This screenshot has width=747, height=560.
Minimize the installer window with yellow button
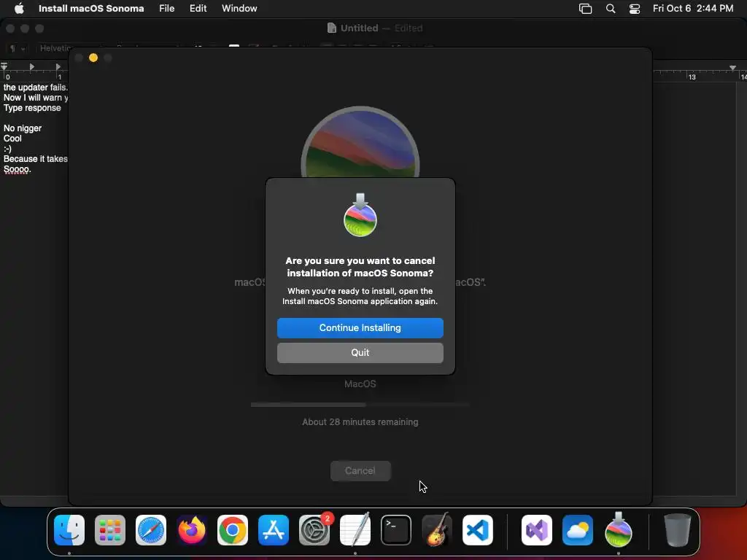pos(93,58)
